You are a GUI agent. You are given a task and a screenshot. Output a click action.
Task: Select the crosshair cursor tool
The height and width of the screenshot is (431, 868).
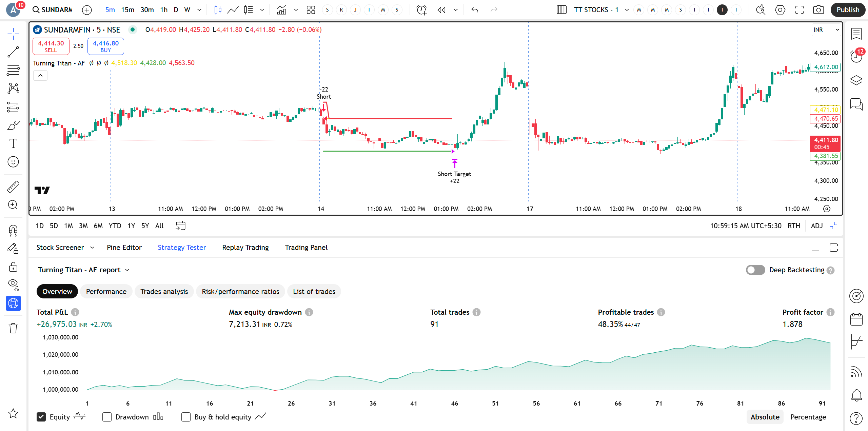[13, 34]
